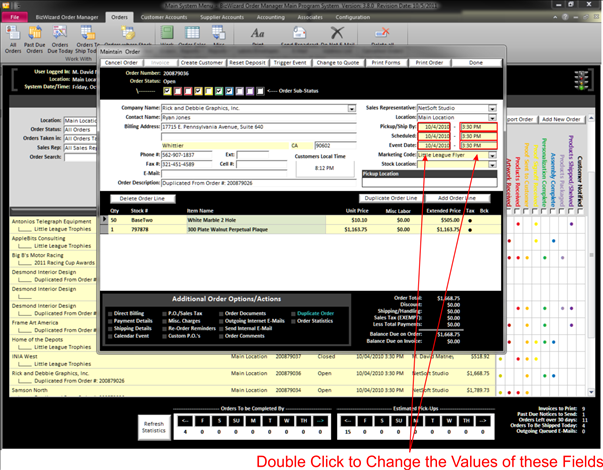The image size is (603, 470).
Task: Click the scroll down arrow of order list
Action: click(x=591, y=392)
